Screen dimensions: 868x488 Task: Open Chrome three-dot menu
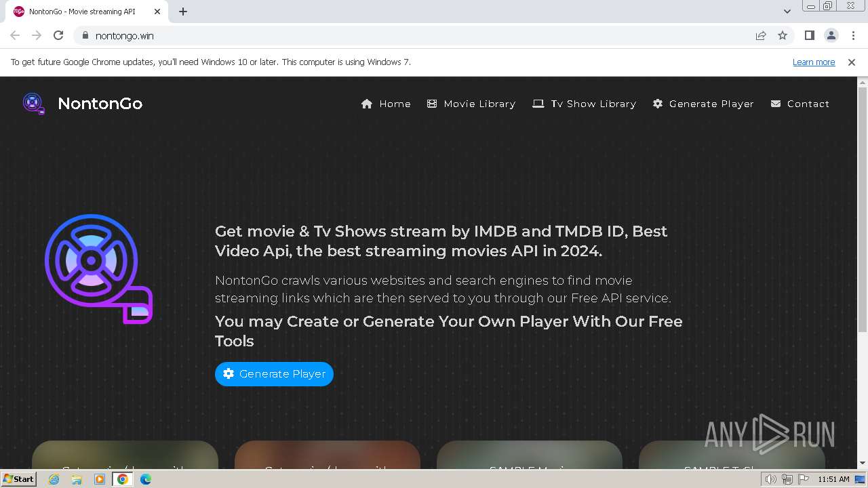coord(852,35)
